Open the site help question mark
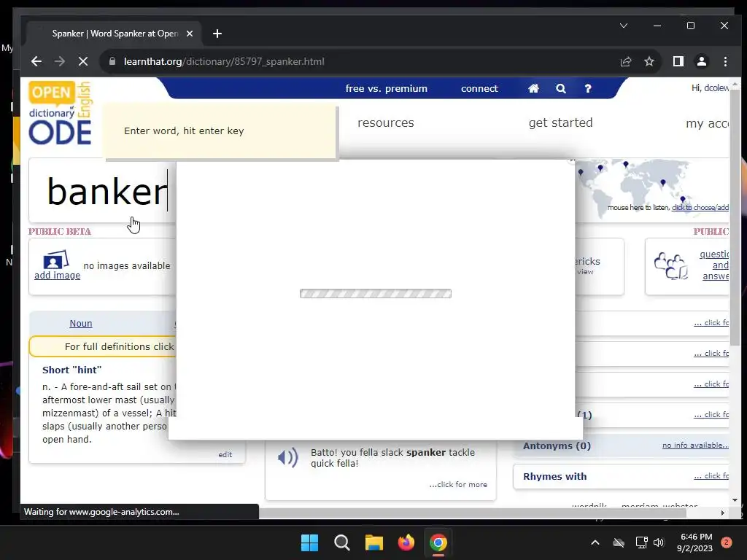The width and height of the screenshot is (747, 560). pos(588,88)
